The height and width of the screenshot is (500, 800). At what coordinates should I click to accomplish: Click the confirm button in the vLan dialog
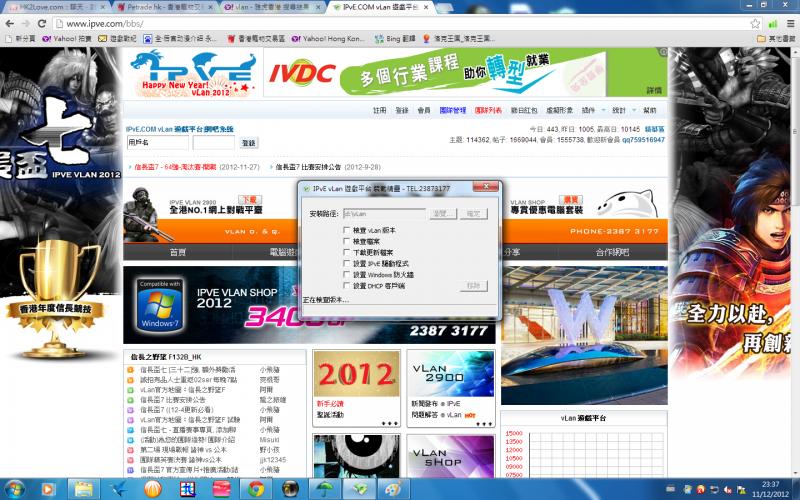point(473,214)
